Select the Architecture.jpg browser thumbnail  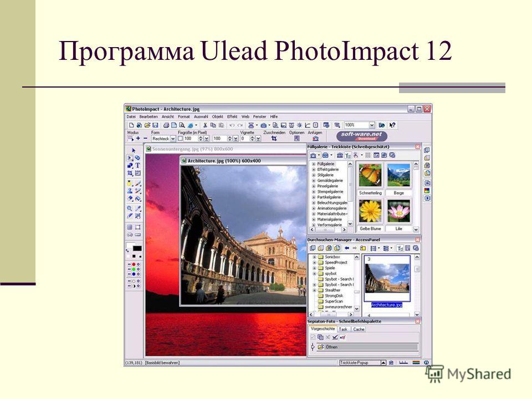387,278
